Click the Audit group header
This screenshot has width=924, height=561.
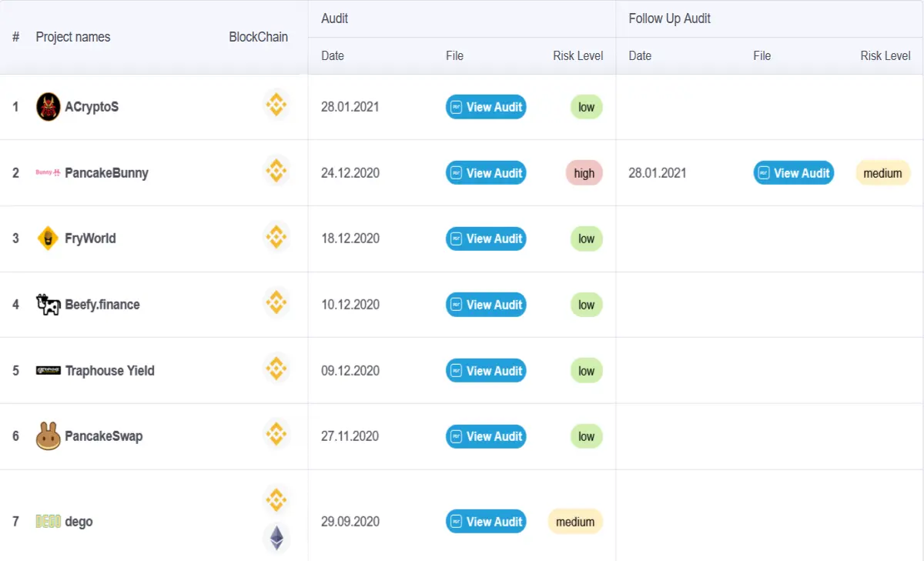tap(335, 18)
